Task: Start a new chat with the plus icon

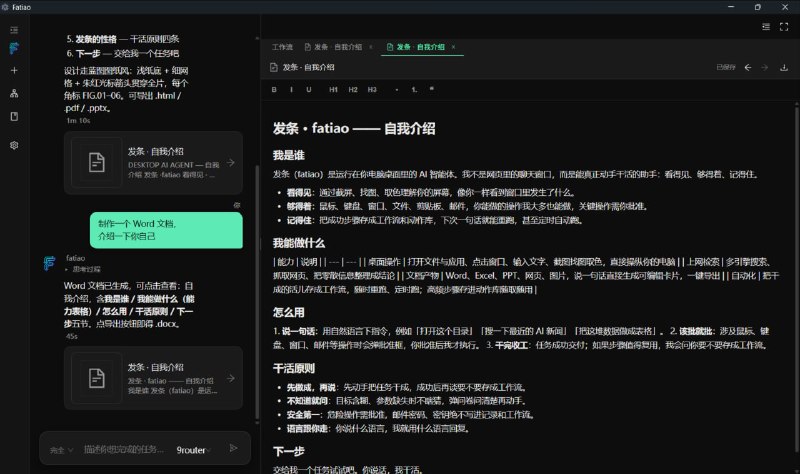Action: (14, 70)
